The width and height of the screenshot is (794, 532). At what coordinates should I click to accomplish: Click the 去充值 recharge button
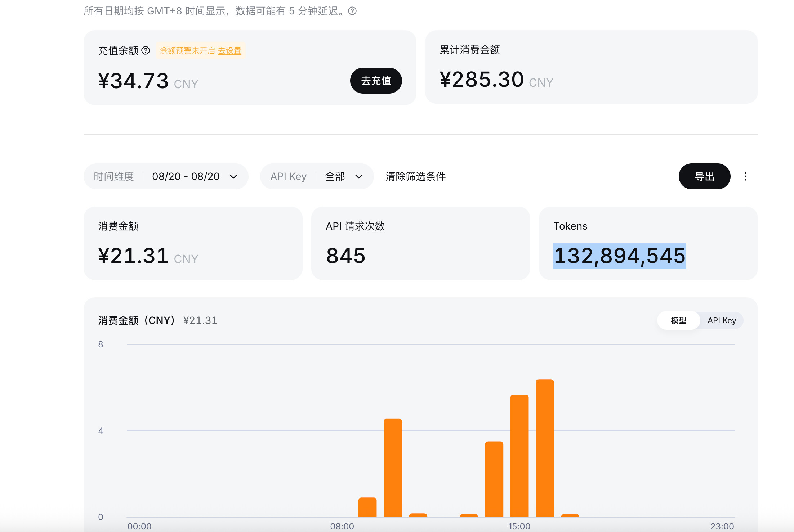point(376,81)
